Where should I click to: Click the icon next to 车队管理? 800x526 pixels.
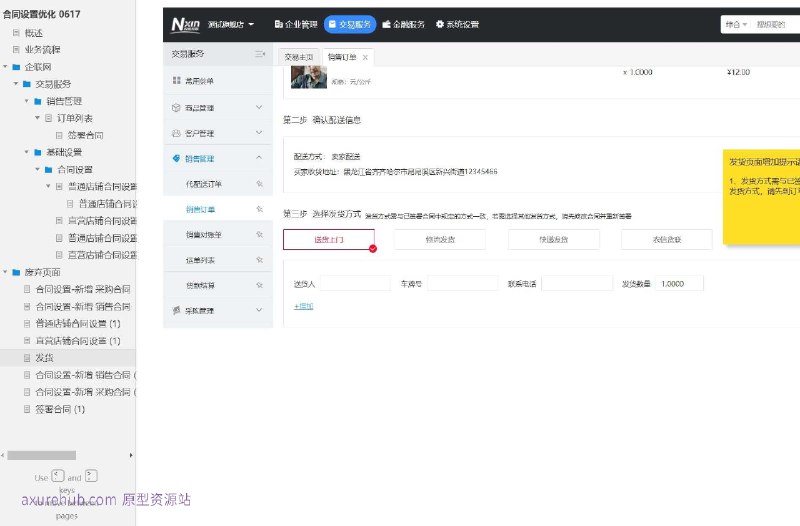(x=177, y=310)
